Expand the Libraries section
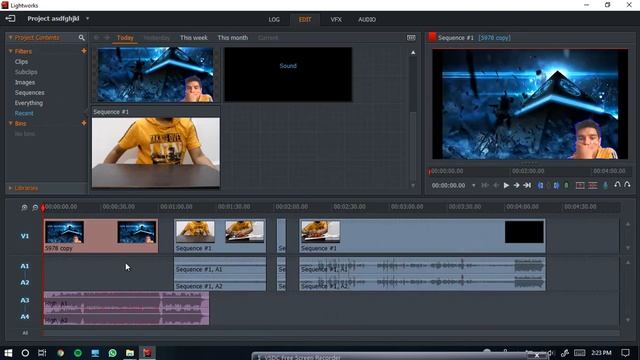Screen dimensions: 640x360 click(11, 188)
